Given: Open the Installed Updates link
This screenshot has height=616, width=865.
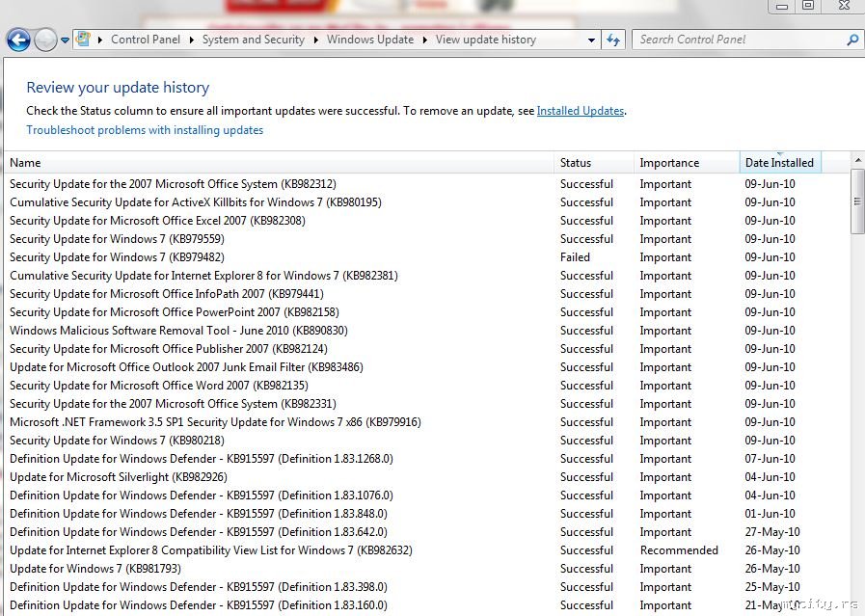Looking at the screenshot, I should point(581,111).
